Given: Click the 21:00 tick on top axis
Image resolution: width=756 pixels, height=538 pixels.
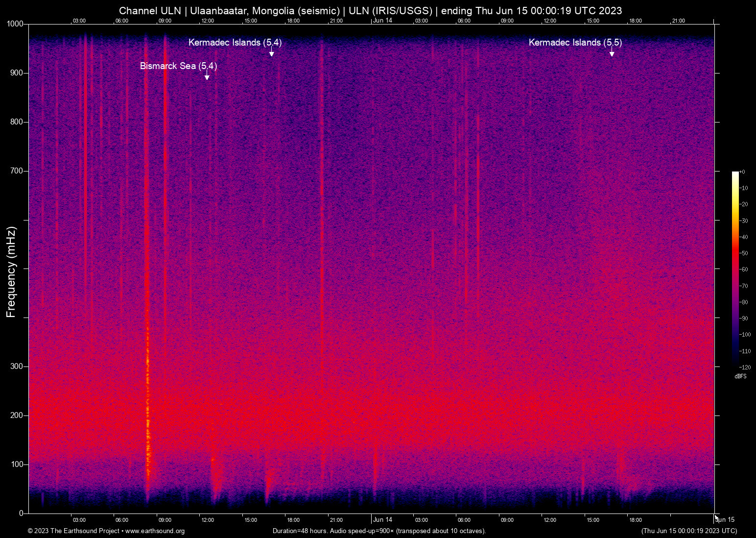Looking at the screenshot, I should click(x=336, y=21).
